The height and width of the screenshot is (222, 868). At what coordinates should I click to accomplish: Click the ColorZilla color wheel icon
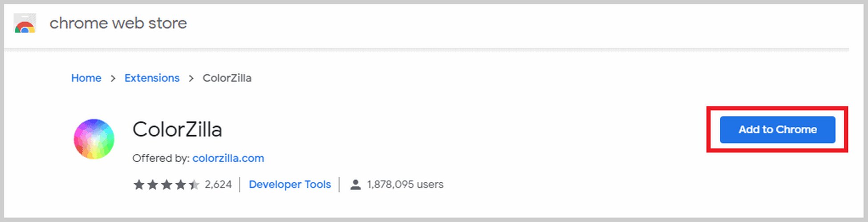(x=94, y=139)
